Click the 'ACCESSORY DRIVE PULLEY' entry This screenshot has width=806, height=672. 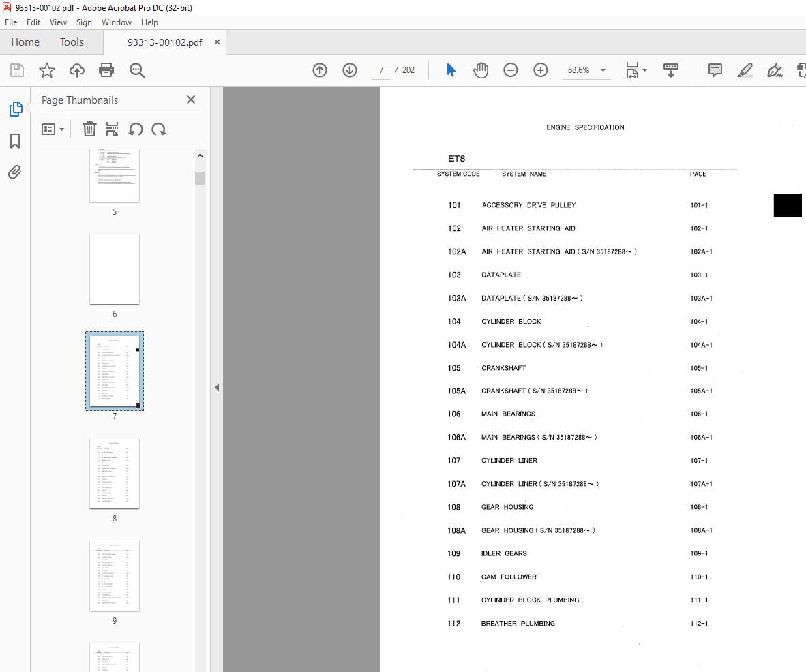pyautogui.click(x=528, y=205)
